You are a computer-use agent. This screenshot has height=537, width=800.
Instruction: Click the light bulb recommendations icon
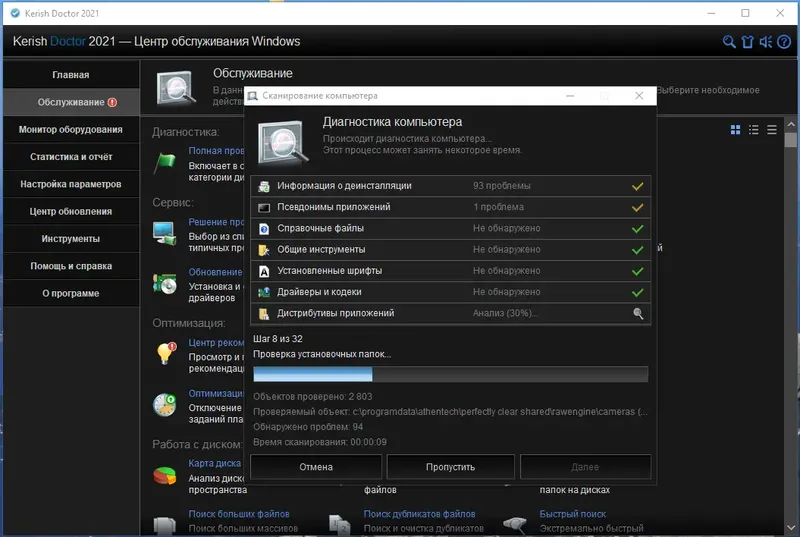point(166,353)
